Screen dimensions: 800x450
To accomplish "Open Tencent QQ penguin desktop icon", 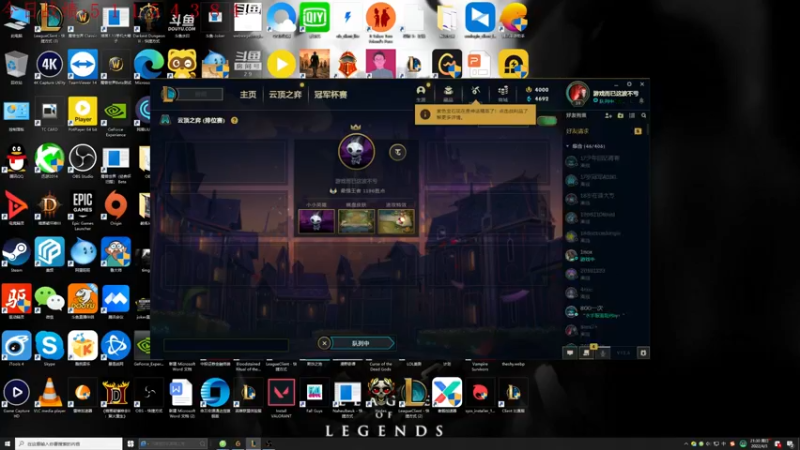I will pyautogui.click(x=16, y=161).
